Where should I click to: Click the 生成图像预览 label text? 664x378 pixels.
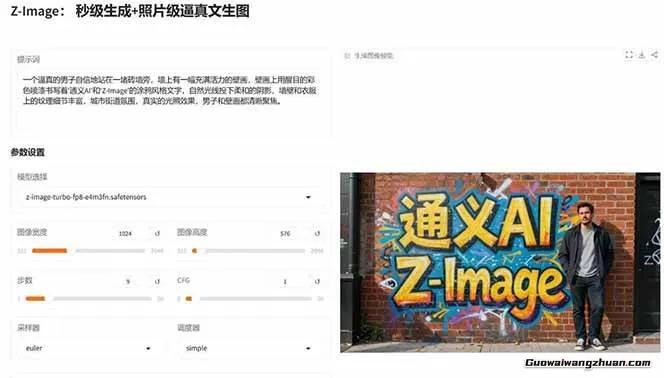(374, 55)
